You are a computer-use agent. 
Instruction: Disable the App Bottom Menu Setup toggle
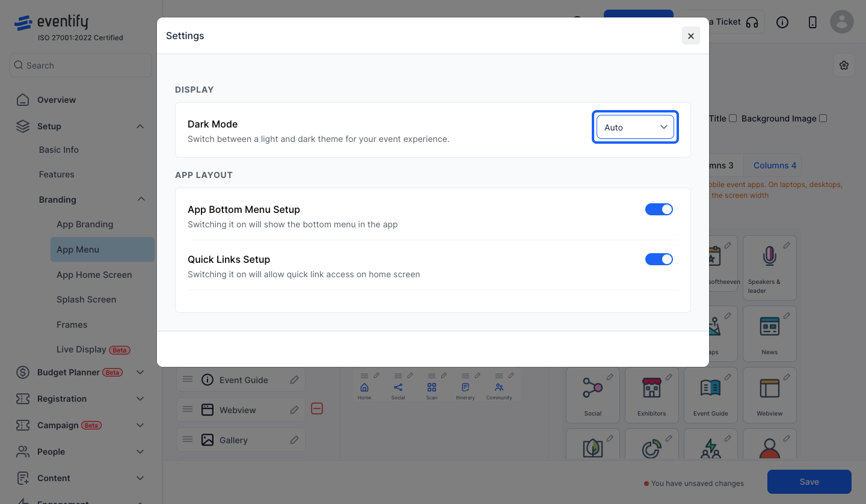click(x=659, y=209)
